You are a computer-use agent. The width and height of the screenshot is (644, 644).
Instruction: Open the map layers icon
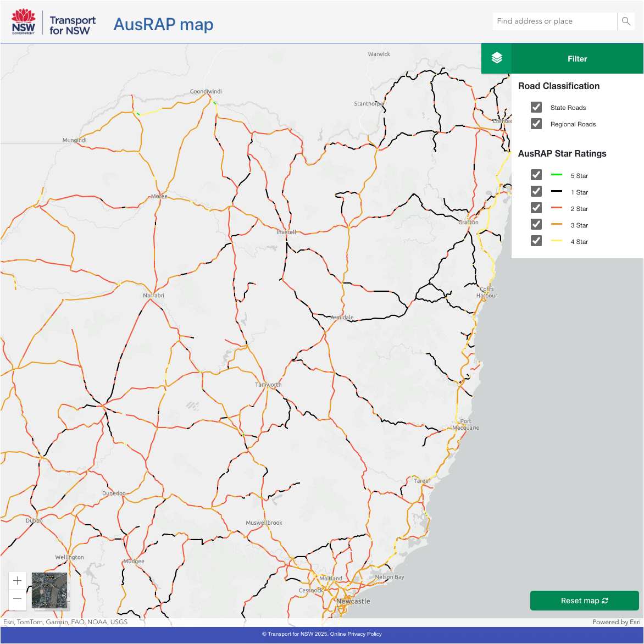point(497,58)
